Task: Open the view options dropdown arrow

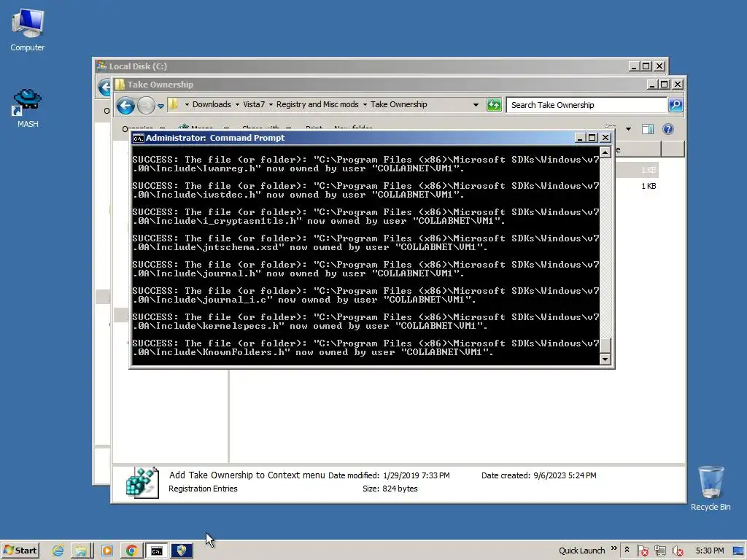Action: pos(628,129)
